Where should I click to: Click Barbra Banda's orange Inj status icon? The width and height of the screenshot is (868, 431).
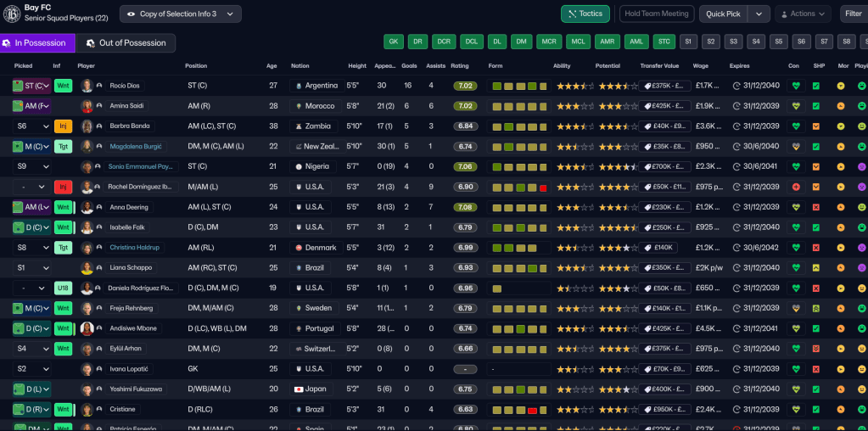coord(63,126)
